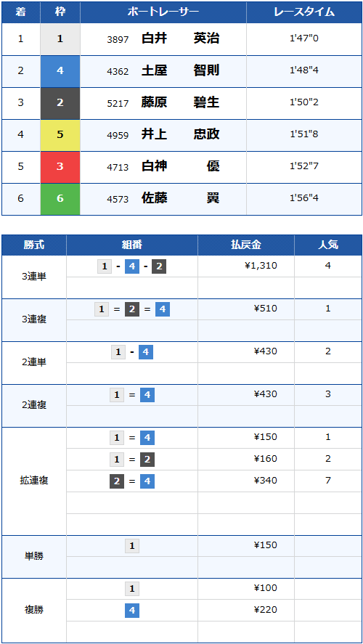Screen dimensions: 363x644
Task: Click the 3連単 bet type label
Action: point(35,277)
